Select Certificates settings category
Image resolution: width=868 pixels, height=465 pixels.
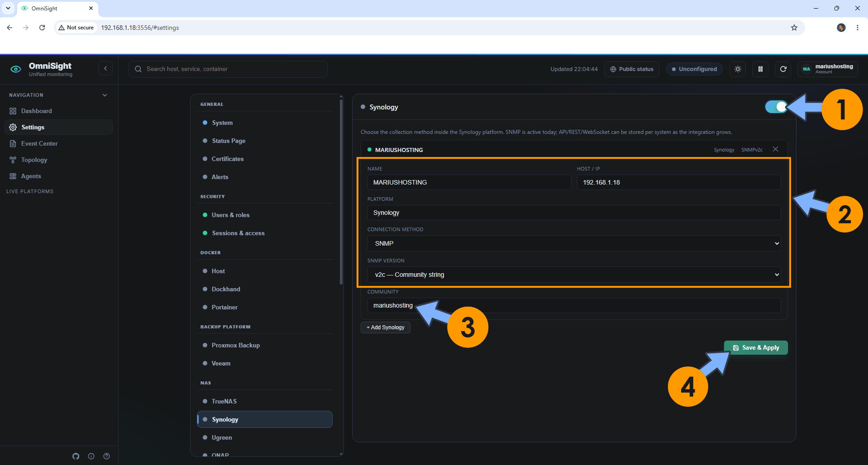point(265,159)
